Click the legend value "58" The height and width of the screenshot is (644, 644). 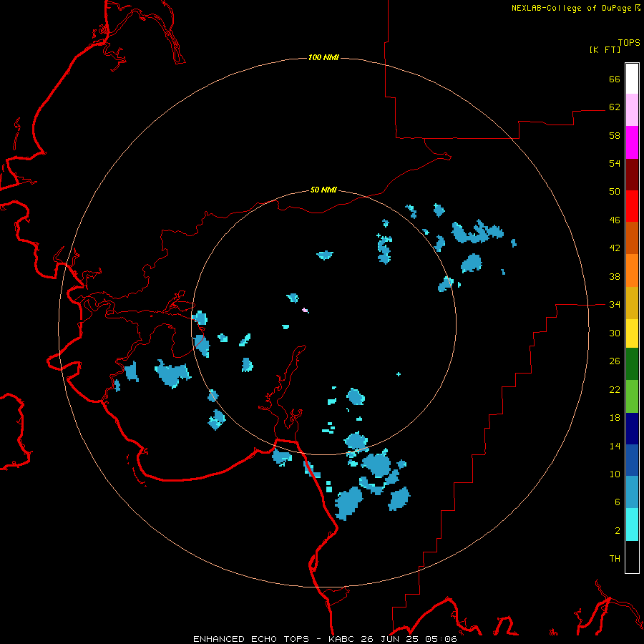(615, 135)
